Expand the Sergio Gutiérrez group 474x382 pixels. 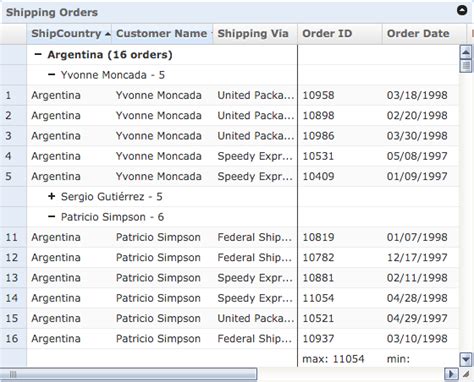click(x=51, y=196)
